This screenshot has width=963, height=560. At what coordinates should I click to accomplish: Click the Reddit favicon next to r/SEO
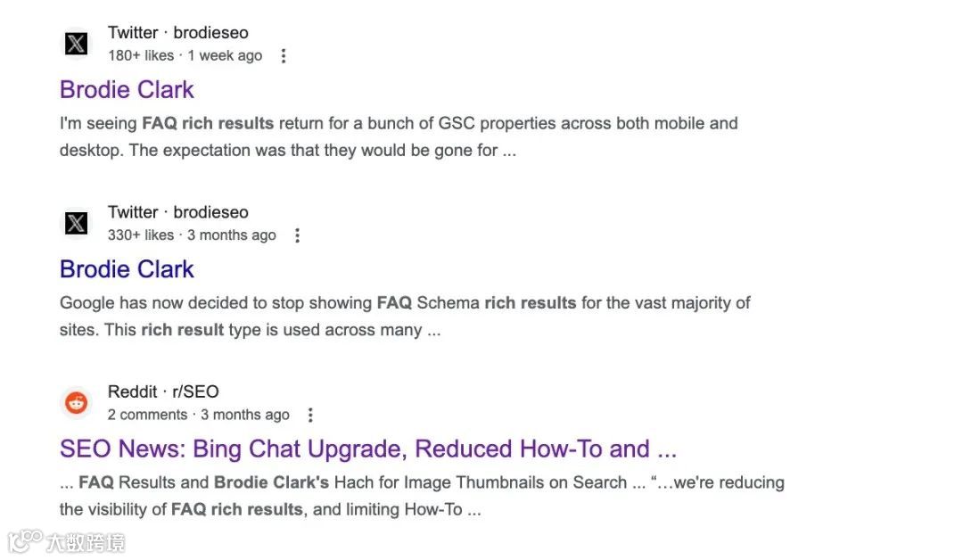click(x=77, y=403)
